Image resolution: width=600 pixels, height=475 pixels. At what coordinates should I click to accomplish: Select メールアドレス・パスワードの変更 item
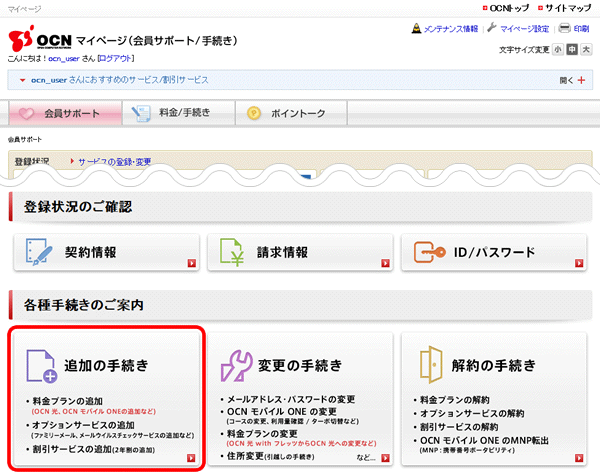pyautogui.click(x=291, y=400)
